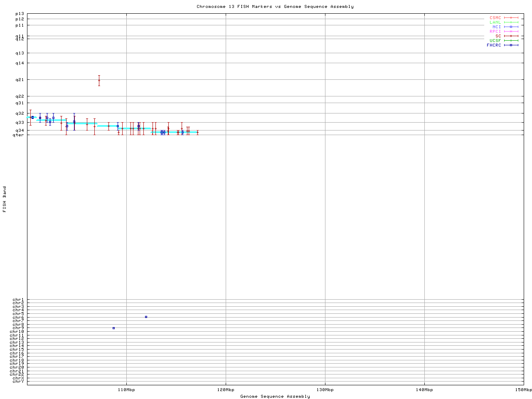Click the "Genome Sequence Assembly" axis title

pos(275,397)
